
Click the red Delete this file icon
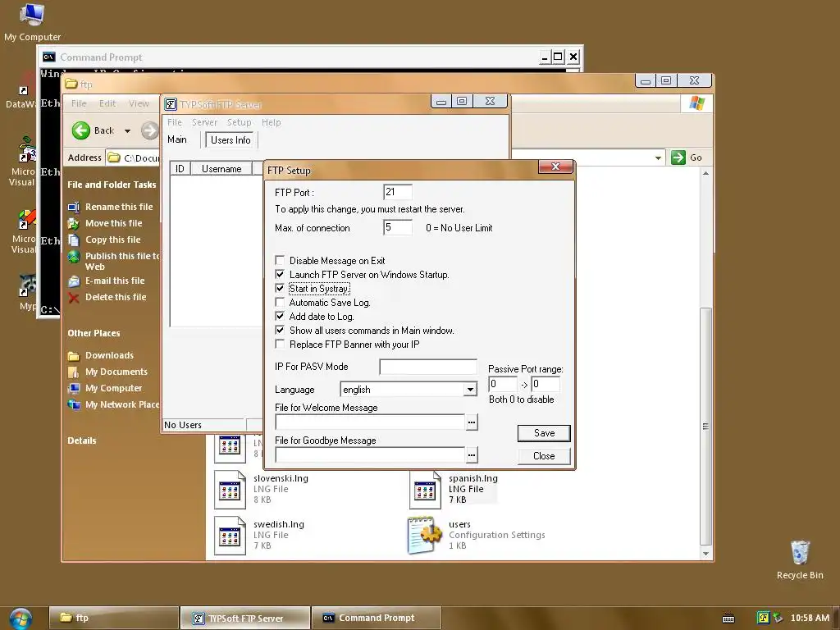73,297
